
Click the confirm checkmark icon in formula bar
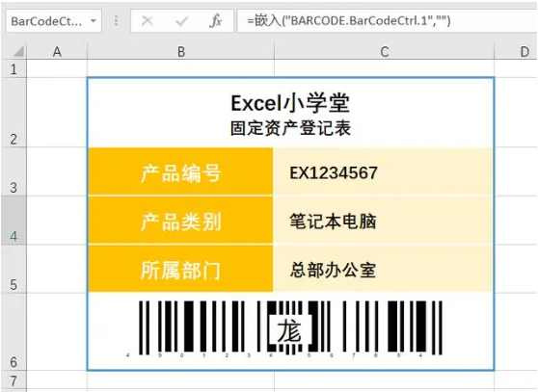tap(181, 21)
